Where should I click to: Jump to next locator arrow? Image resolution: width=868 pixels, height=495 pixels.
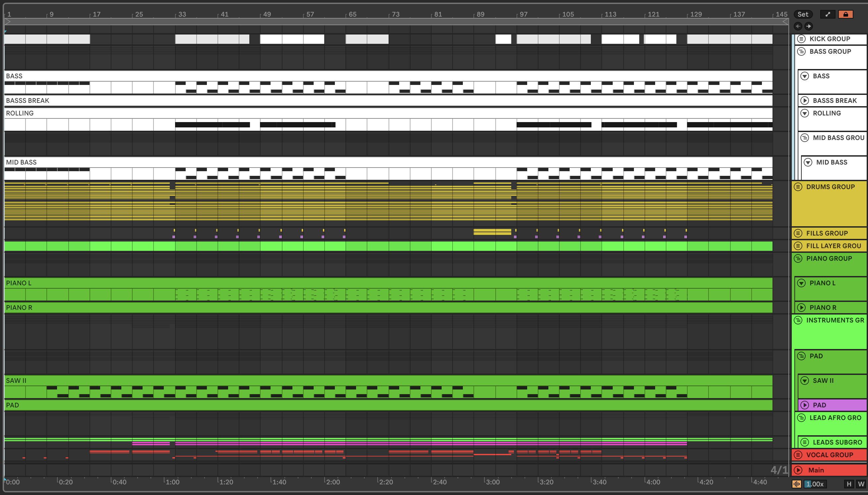click(809, 26)
